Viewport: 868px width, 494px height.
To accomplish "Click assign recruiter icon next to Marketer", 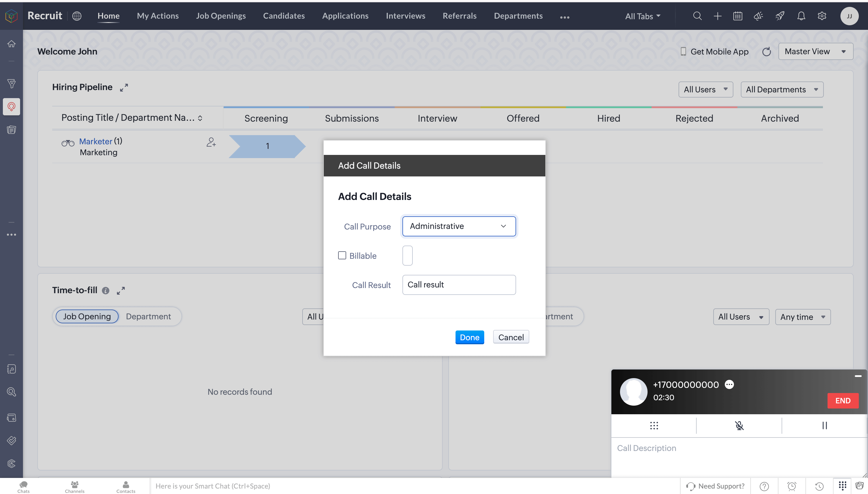I will pos(211,142).
